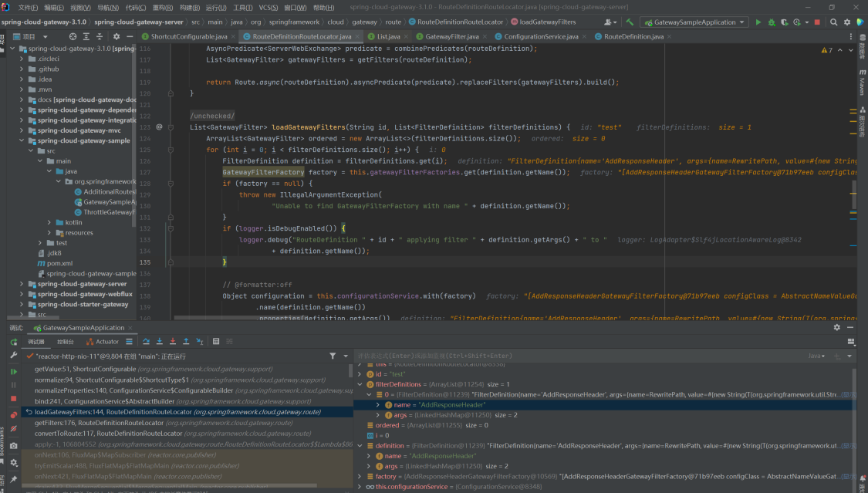
Task: Open debug panel settings gear at top right
Action: tap(836, 328)
